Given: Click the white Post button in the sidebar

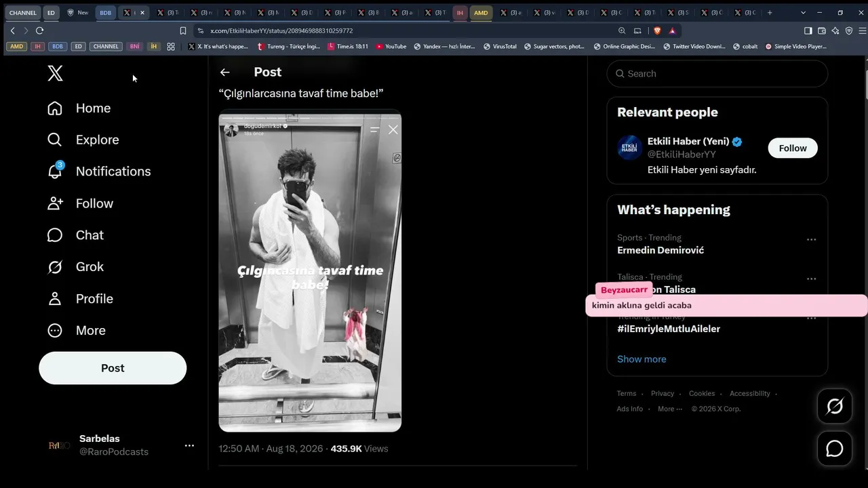Looking at the screenshot, I should point(113,368).
